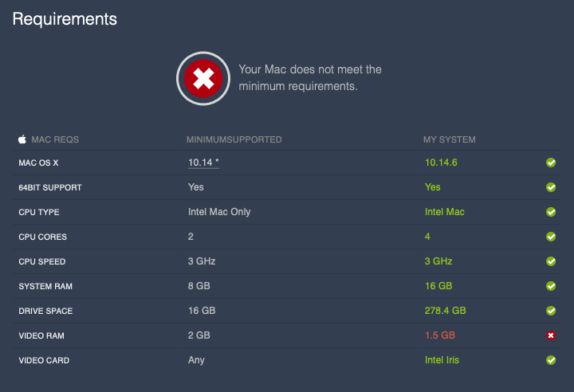This screenshot has height=392, width=574.
Task: Click green checkmark in MAC OS X row
Action: pyautogui.click(x=550, y=163)
